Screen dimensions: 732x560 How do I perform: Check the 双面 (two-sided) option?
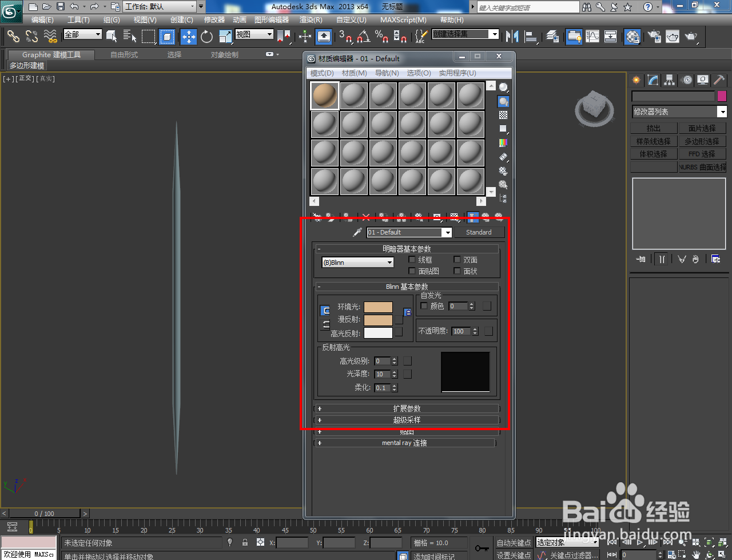(x=456, y=259)
